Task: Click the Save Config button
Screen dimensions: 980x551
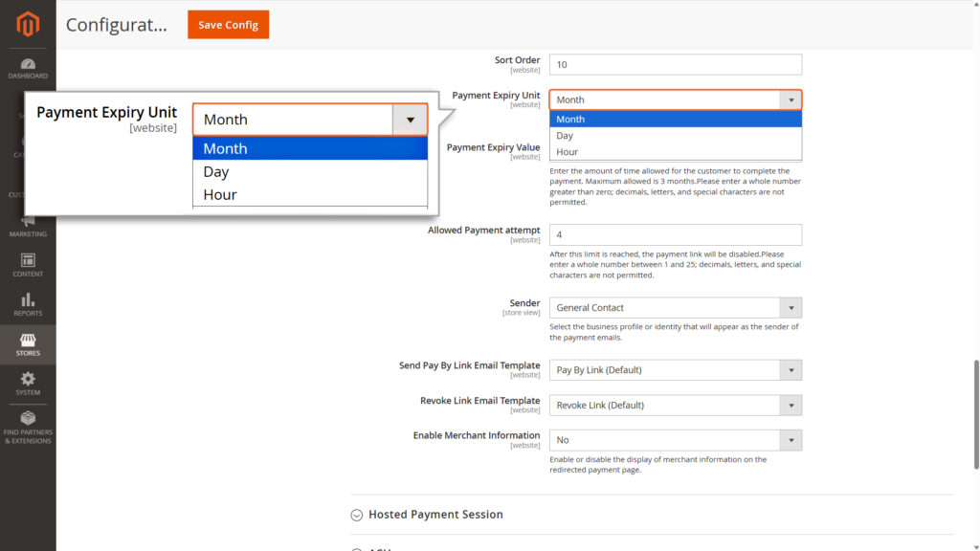Action: coord(228,25)
